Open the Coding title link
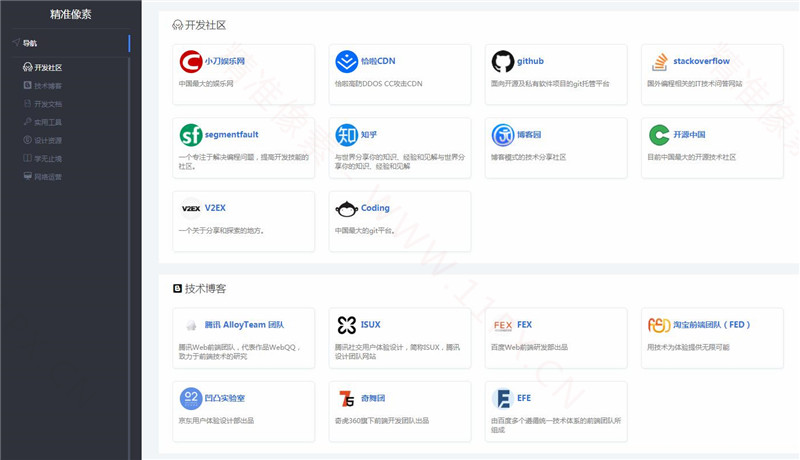Screen dimensions: 800x460 coord(375,208)
